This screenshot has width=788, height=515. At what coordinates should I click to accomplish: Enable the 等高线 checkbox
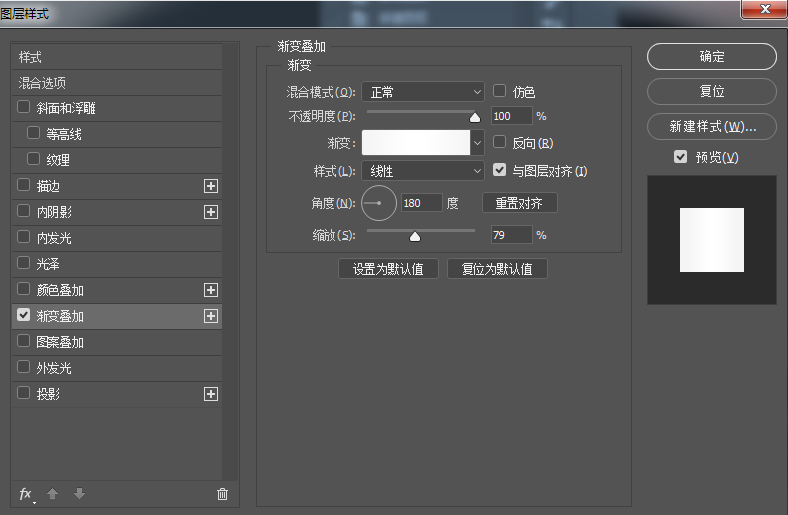pos(33,133)
